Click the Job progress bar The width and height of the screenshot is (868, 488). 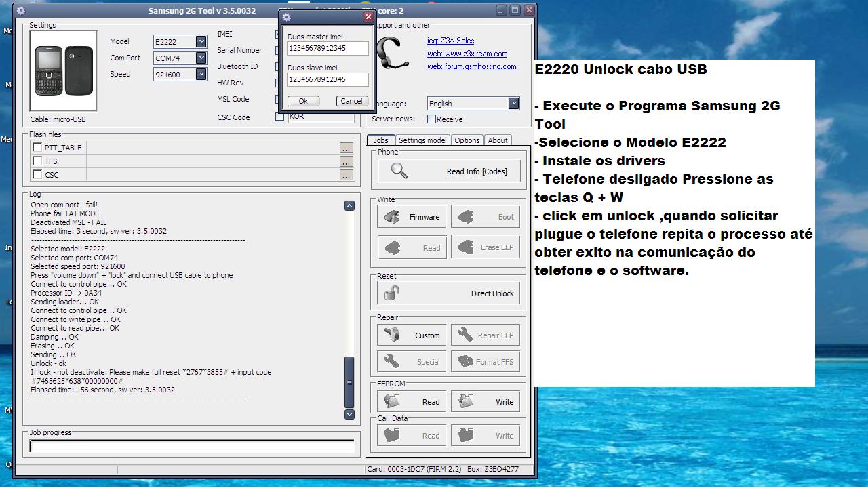[192, 447]
